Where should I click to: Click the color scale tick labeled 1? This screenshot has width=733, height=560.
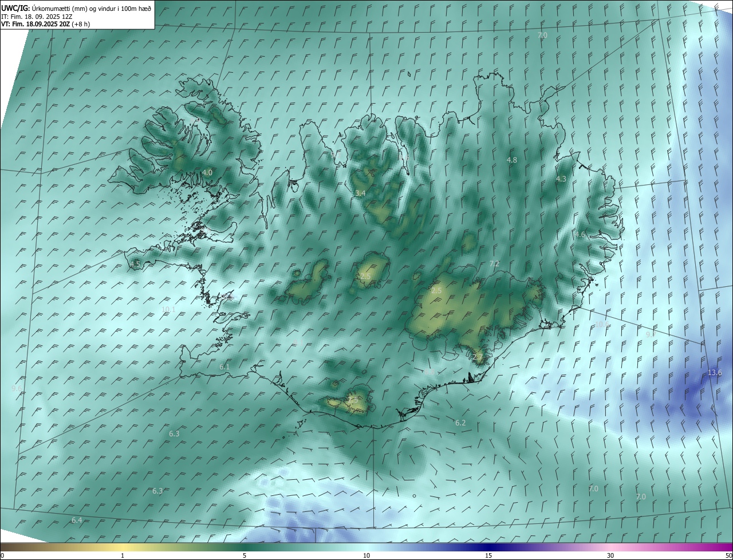pos(123,556)
